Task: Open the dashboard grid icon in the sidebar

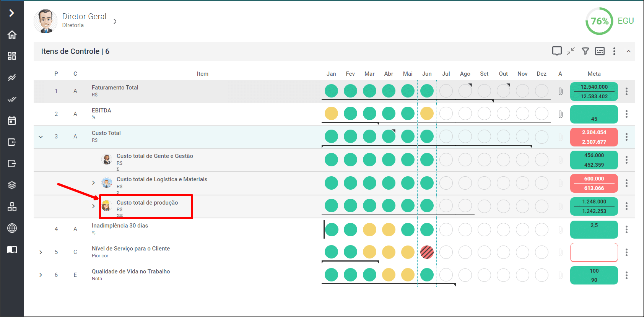Action: tap(12, 56)
